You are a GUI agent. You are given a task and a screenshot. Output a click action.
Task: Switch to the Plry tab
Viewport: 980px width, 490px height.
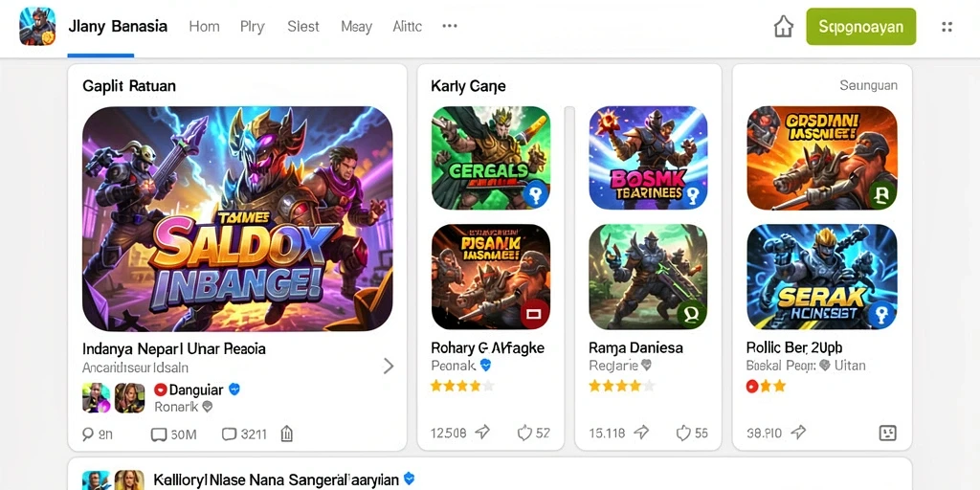pos(253,27)
